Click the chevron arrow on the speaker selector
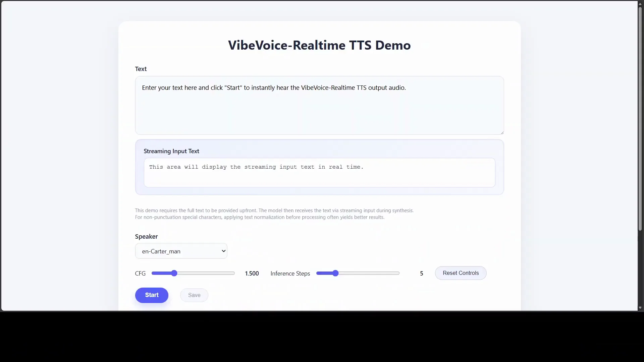The image size is (644, 362). pyautogui.click(x=223, y=251)
